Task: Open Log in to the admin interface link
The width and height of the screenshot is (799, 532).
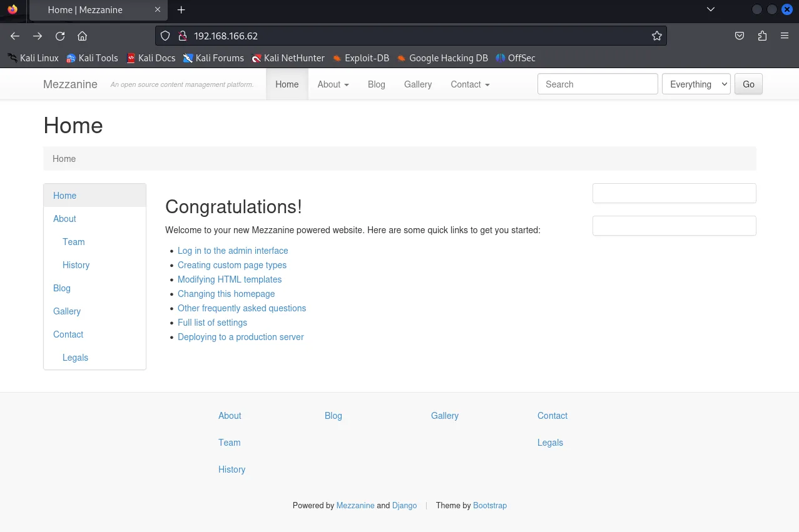Action: coord(233,251)
